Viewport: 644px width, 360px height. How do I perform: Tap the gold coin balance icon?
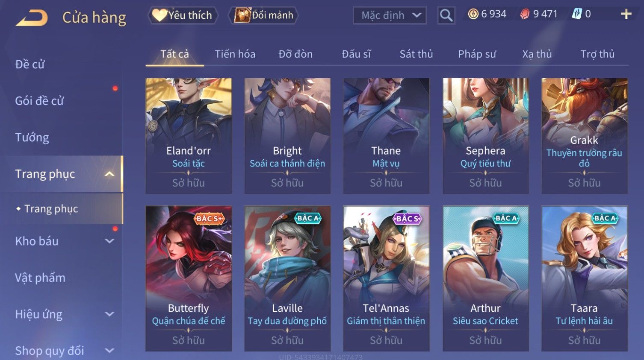tap(473, 14)
